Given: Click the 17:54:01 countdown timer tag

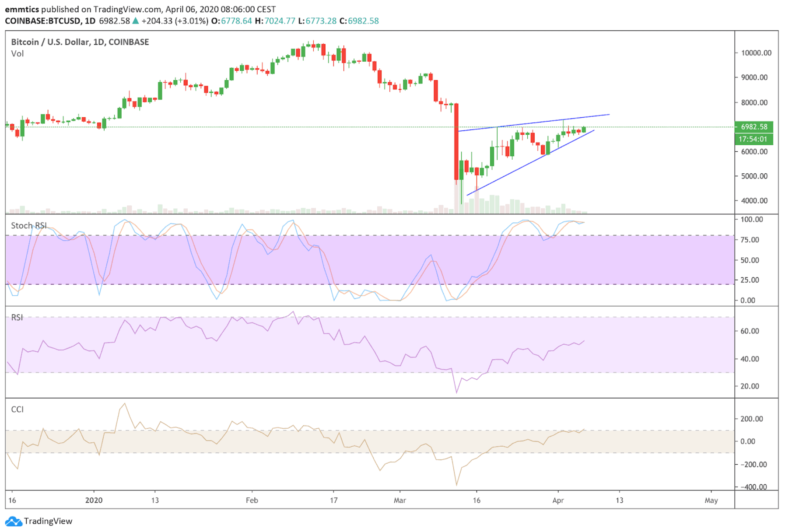Looking at the screenshot, I should click(x=754, y=139).
